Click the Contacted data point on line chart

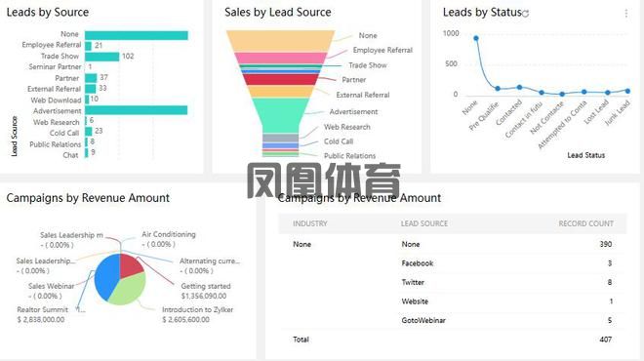(519, 87)
